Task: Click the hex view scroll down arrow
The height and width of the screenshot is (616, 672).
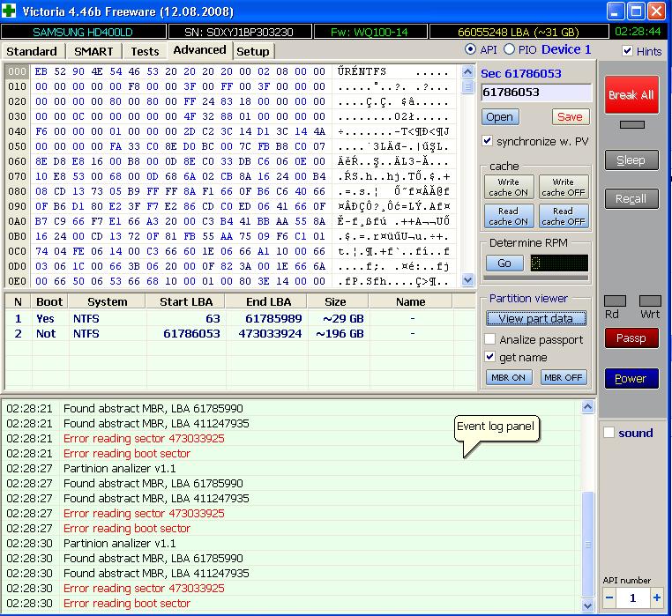Action: (x=468, y=280)
